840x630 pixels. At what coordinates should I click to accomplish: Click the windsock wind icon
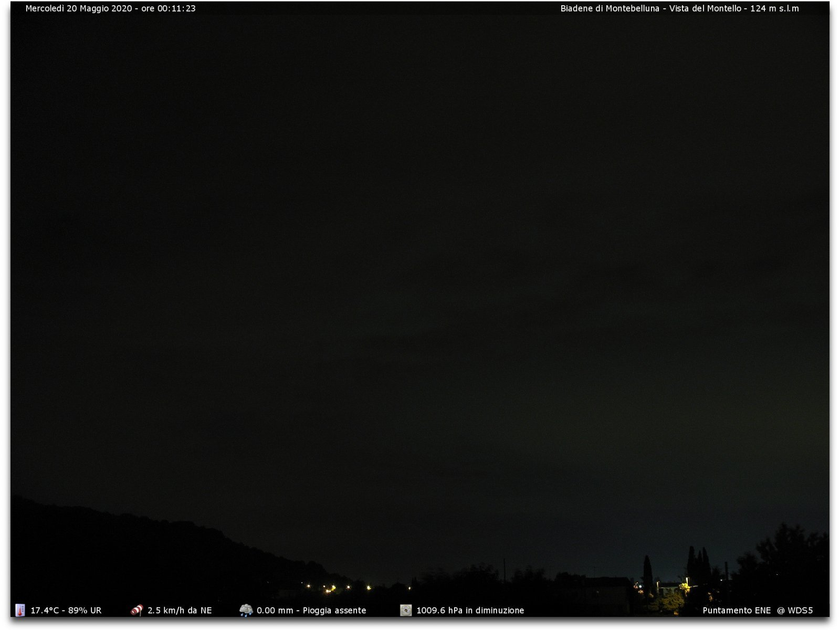136,610
